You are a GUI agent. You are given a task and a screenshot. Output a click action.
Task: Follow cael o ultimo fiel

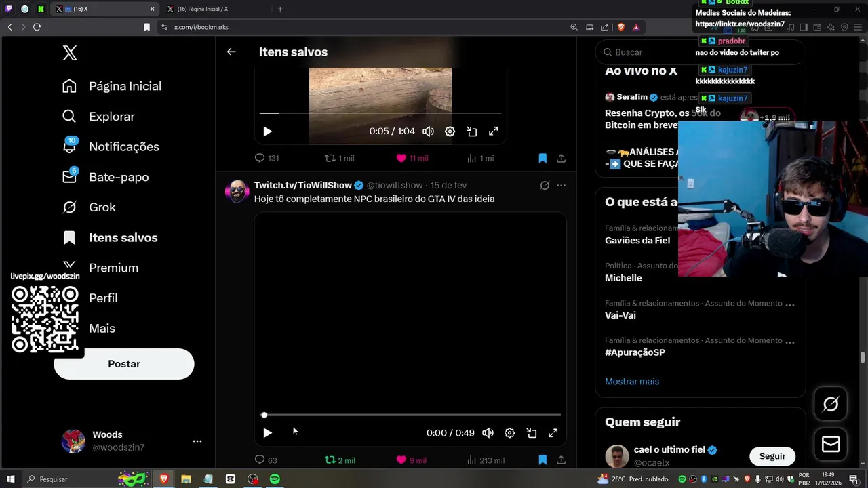772,456
